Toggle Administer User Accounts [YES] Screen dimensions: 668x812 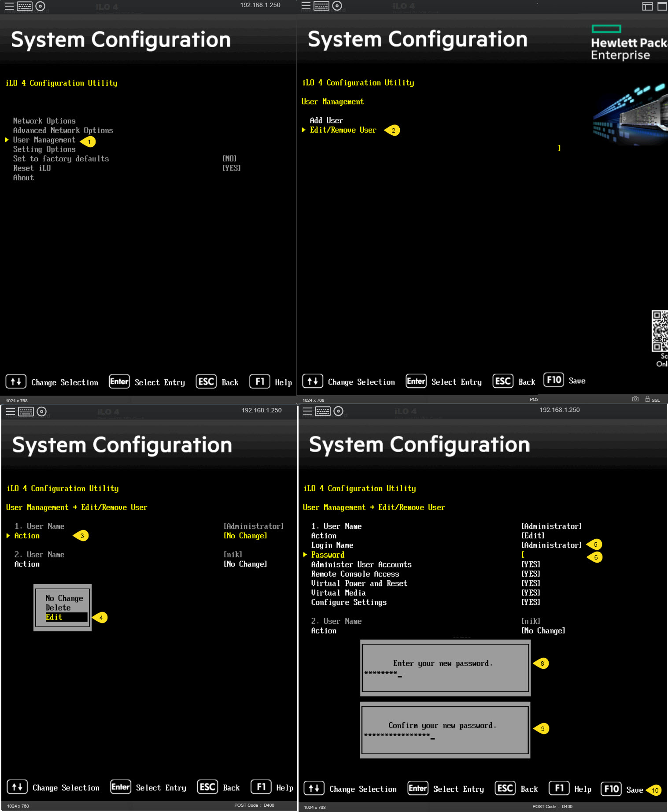(x=531, y=564)
